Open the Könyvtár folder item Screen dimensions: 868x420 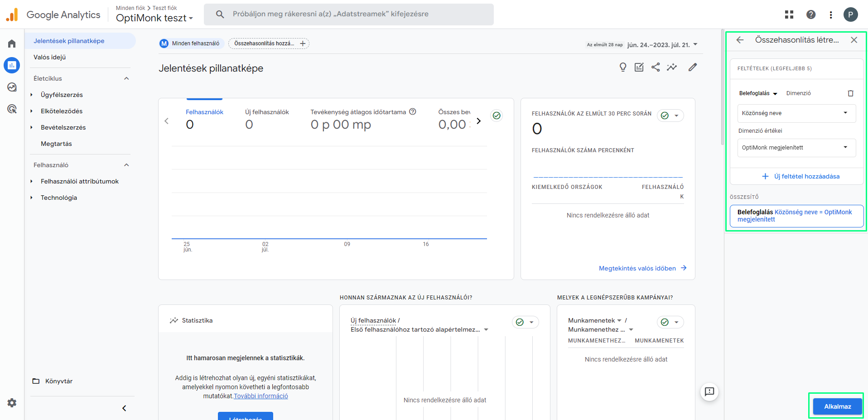[53, 381]
